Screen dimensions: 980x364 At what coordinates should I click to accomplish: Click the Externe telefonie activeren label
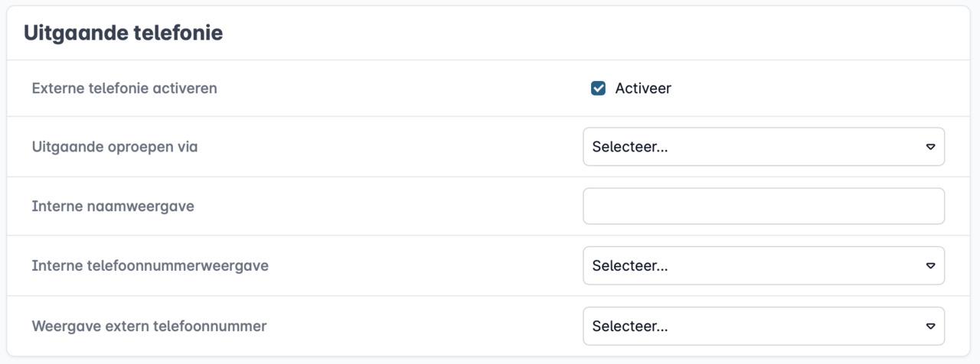125,88
